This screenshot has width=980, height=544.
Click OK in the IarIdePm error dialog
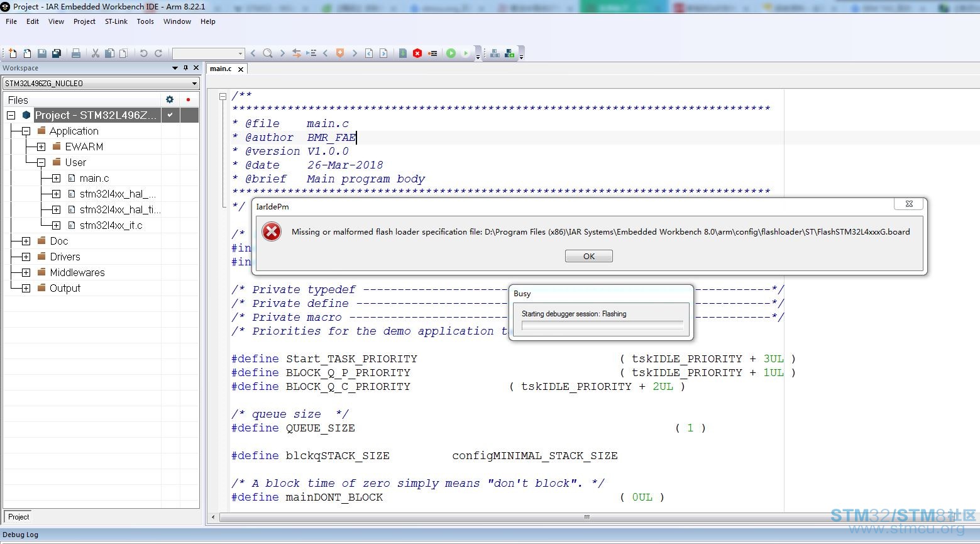coord(589,256)
